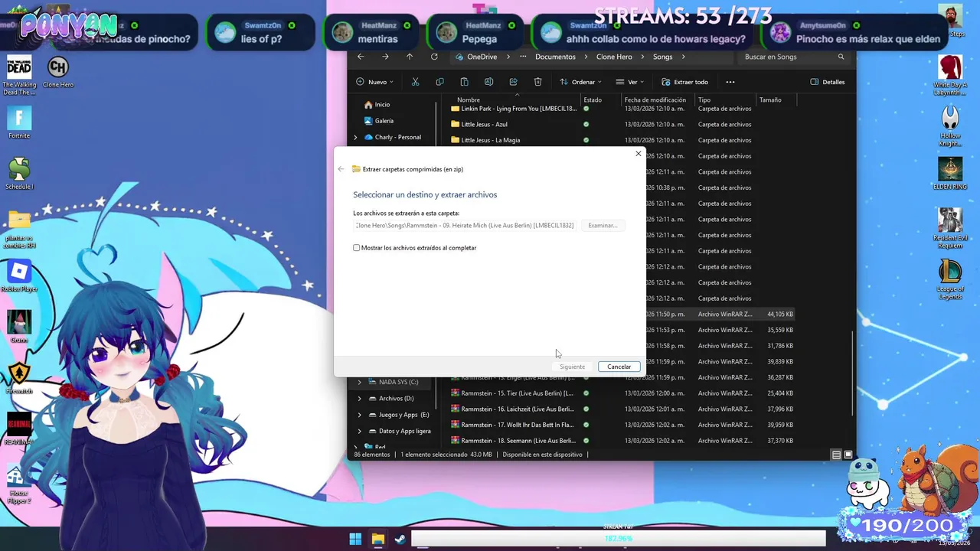Click the Cut scissors icon in Explorer toolbar
Screen dimensions: 980x551
point(415,82)
